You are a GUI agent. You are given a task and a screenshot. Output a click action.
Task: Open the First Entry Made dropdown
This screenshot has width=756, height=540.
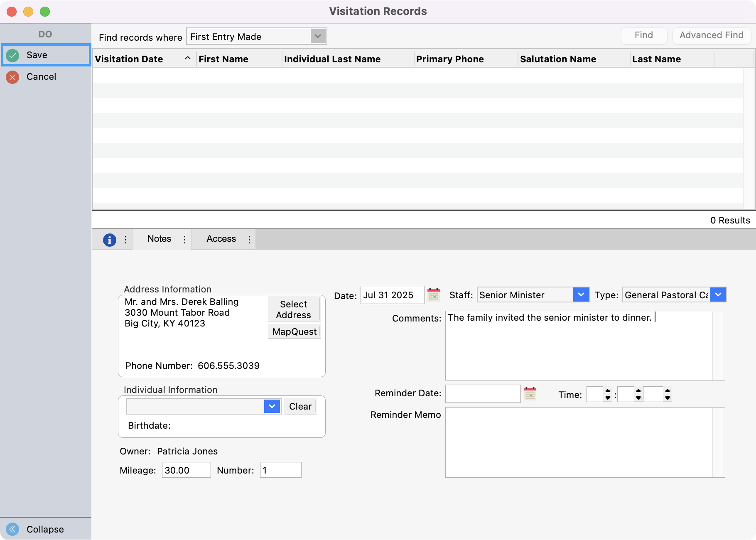pyautogui.click(x=317, y=36)
